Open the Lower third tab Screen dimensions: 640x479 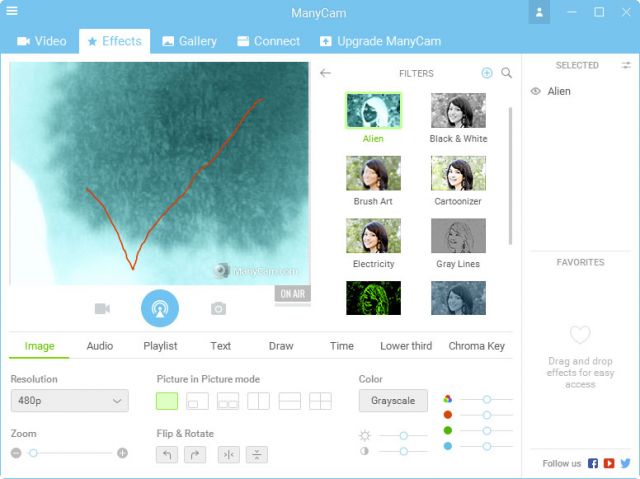pyautogui.click(x=406, y=346)
